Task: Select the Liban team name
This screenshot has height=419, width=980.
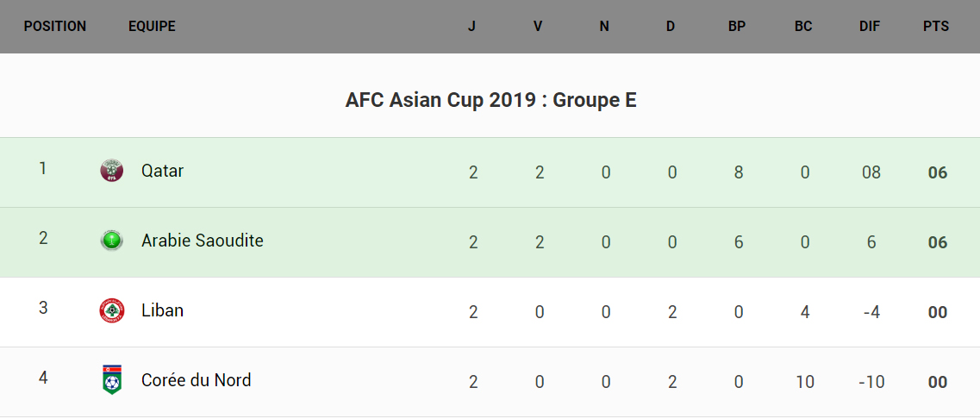Action: [x=162, y=310]
